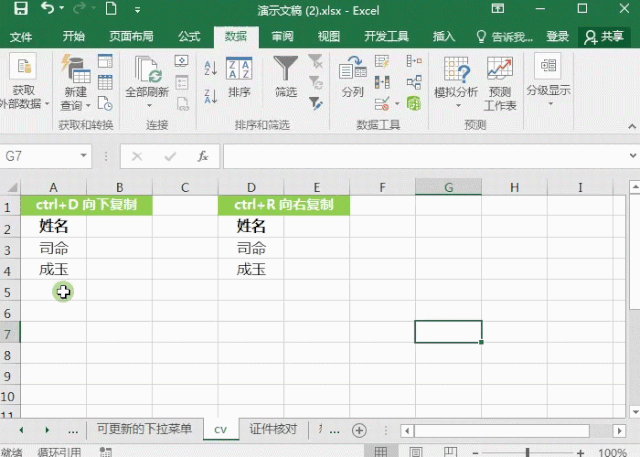Switch to the 开发工具 ribbon tab
This screenshot has height=457, width=640.
tap(386, 37)
